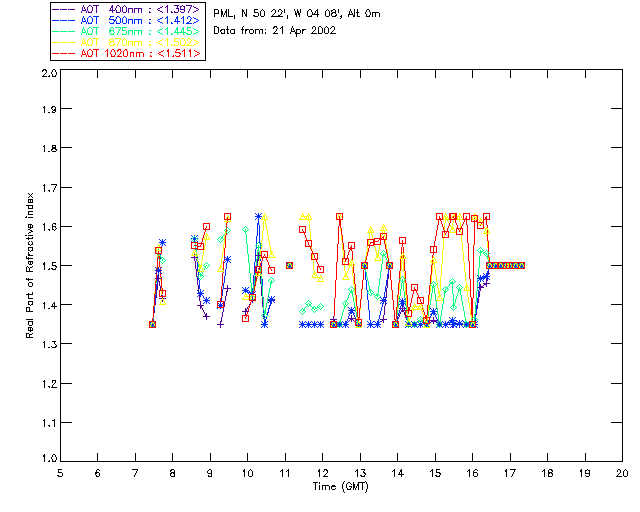Click the 'Real Part of Refractive index' axis title
The width and height of the screenshot is (640, 512).
(29, 265)
